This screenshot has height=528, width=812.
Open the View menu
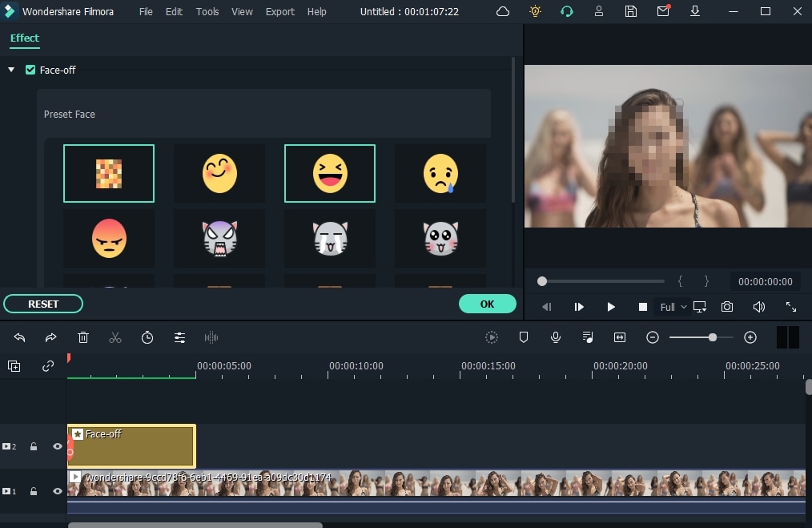242,11
